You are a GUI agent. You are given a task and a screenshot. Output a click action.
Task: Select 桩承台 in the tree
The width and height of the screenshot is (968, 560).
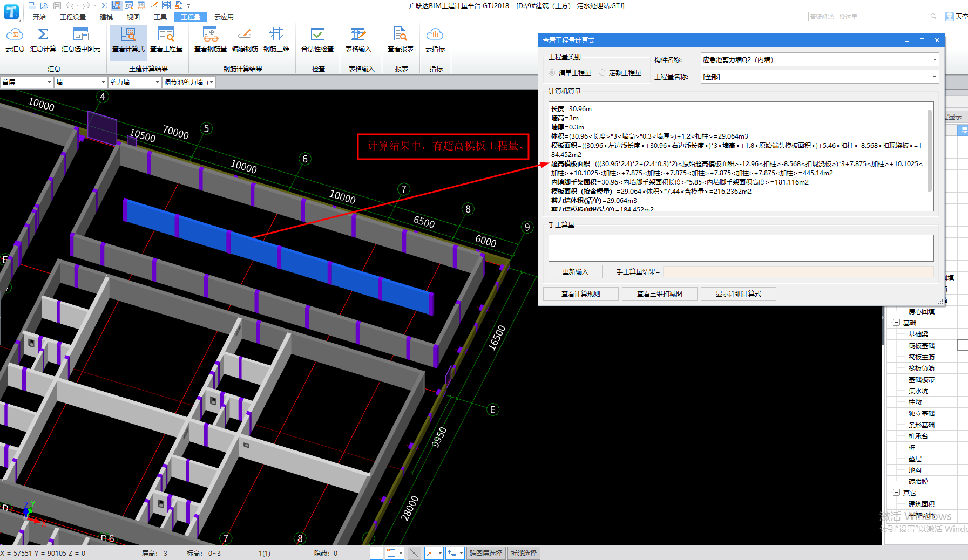click(x=918, y=436)
